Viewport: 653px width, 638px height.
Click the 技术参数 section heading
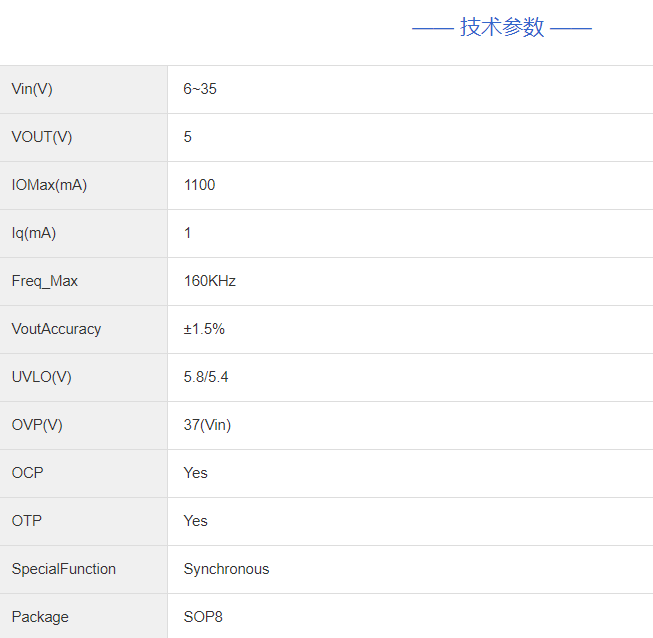click(502, 27)
